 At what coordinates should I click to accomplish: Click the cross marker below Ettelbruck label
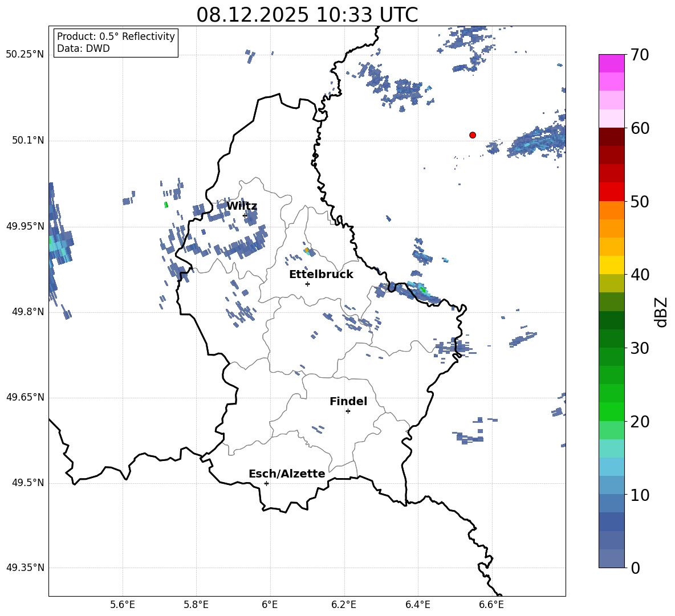click(x=307, y=284)
